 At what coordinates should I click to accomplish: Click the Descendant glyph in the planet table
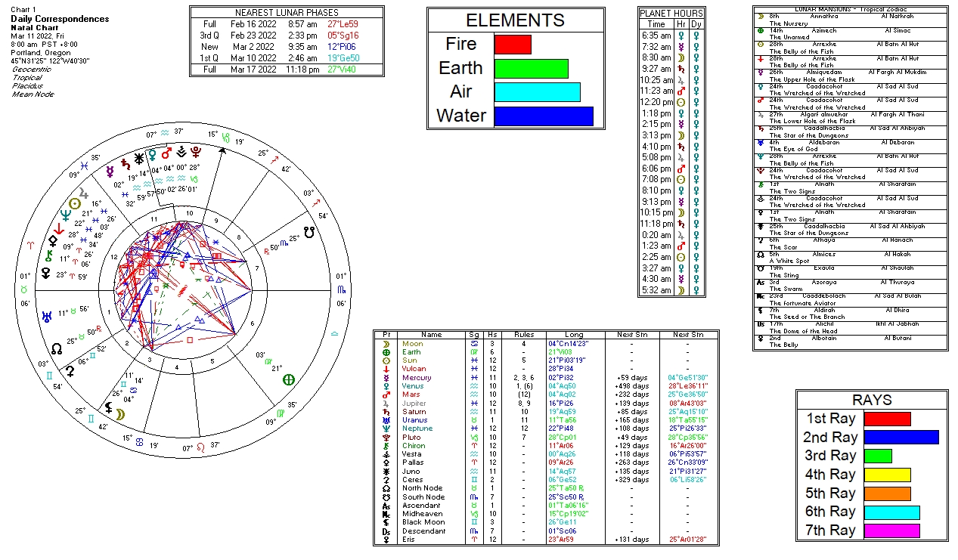click(x=386, y=531)
